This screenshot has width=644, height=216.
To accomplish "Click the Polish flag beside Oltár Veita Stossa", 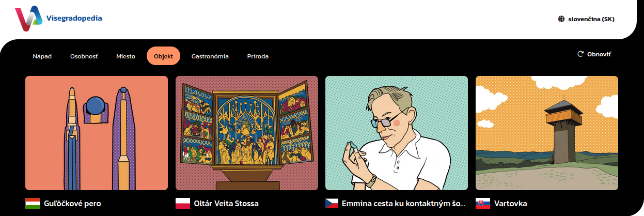I will point(183,203).
